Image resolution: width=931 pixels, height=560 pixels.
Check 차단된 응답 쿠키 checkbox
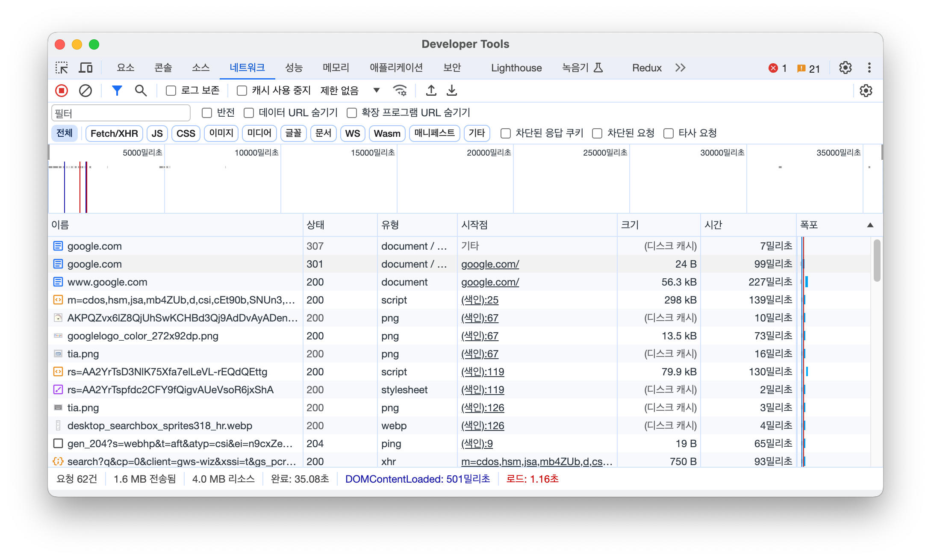tap(506, 133)
